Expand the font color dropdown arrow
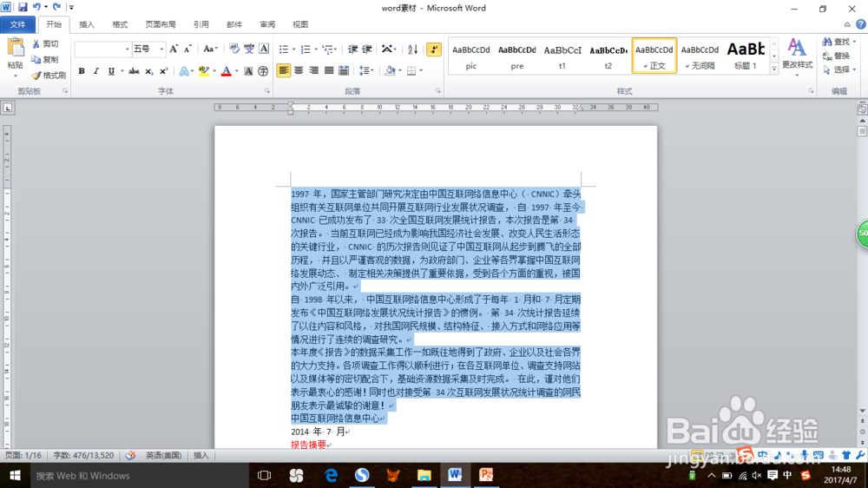 click(x=236, y=71)
